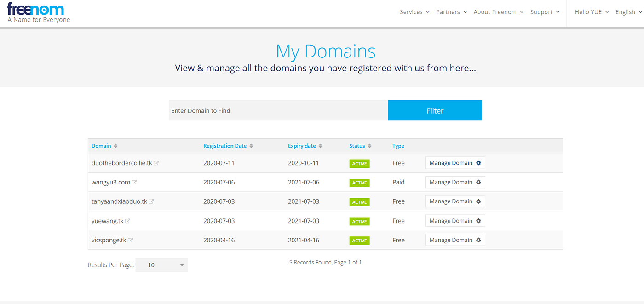This screenshot has width=644, height=304.
Task: Click the Expiry date column header
Action: (x=302, y=146)
